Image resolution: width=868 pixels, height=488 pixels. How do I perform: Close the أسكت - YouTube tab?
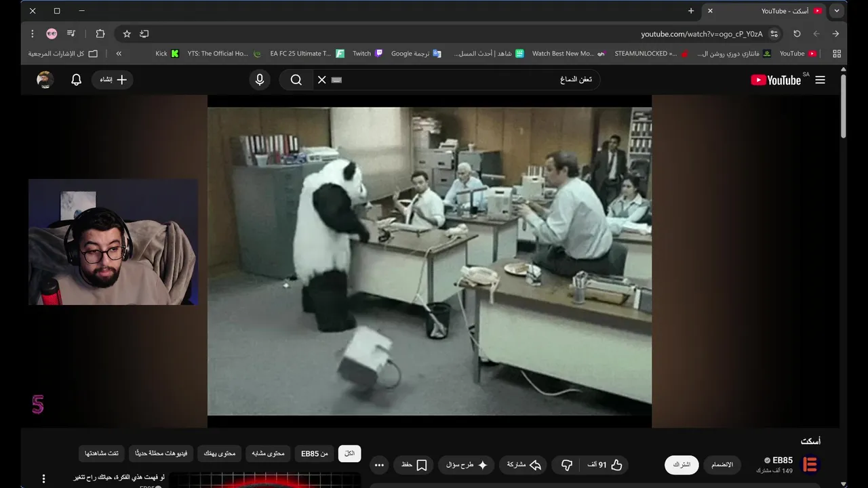(x=710, y=11)
